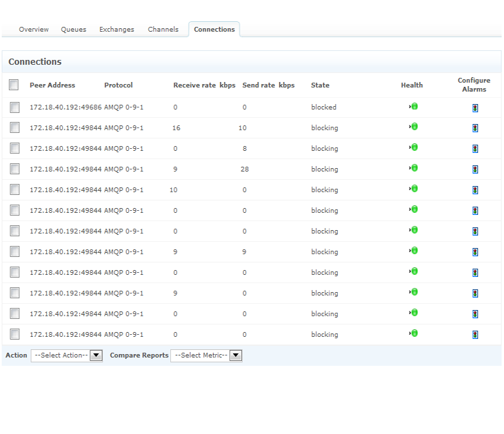This screenshot has height=434, width=504.
Task: Open health icon for the 9 and 9 row
Action: pos(414,251)
